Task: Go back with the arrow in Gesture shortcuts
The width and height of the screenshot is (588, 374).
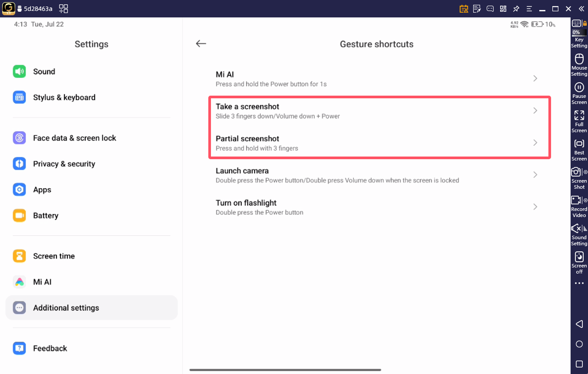Action: [x=200, y=43]
